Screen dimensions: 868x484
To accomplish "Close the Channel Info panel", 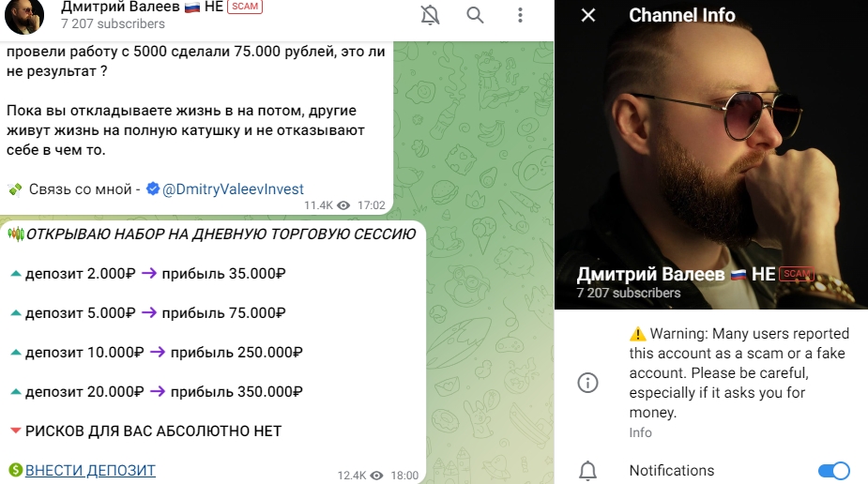I will pyautogui.click(x=587, y=15).
